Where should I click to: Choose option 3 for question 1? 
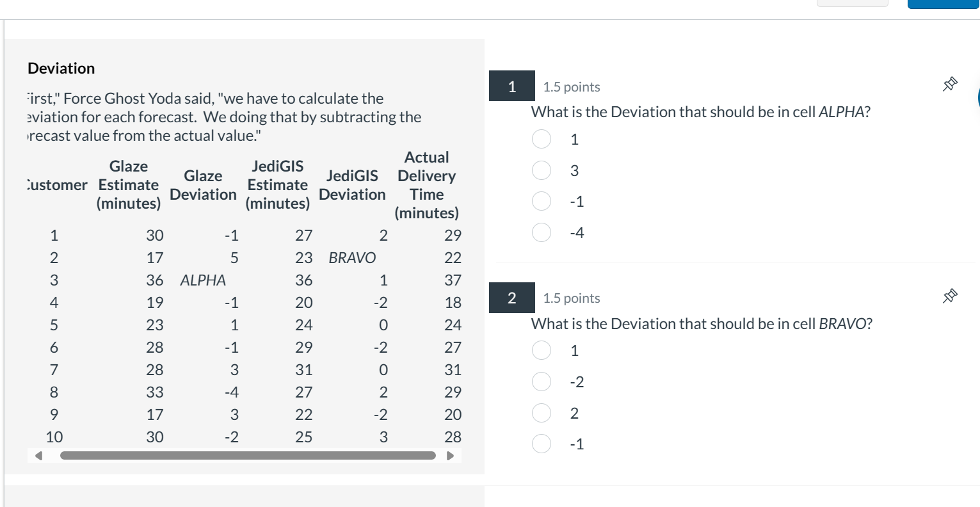coord(542,170)
